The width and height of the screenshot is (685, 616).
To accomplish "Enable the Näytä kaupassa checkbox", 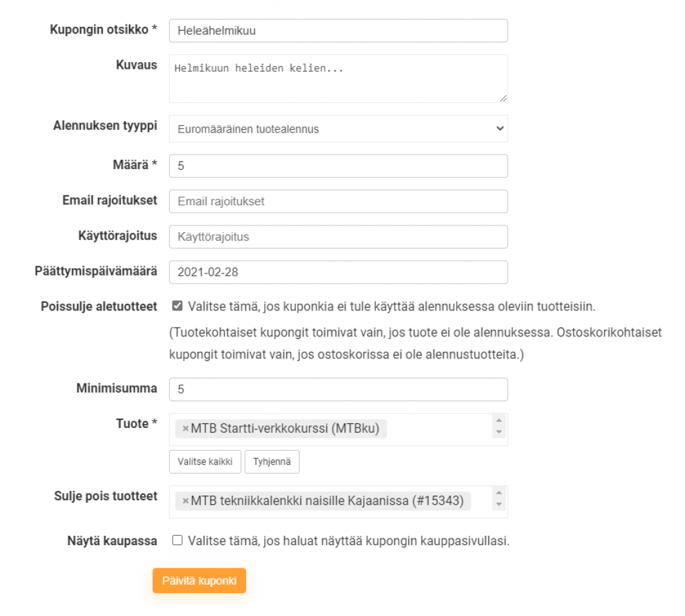I will click(x=177, y=540).
